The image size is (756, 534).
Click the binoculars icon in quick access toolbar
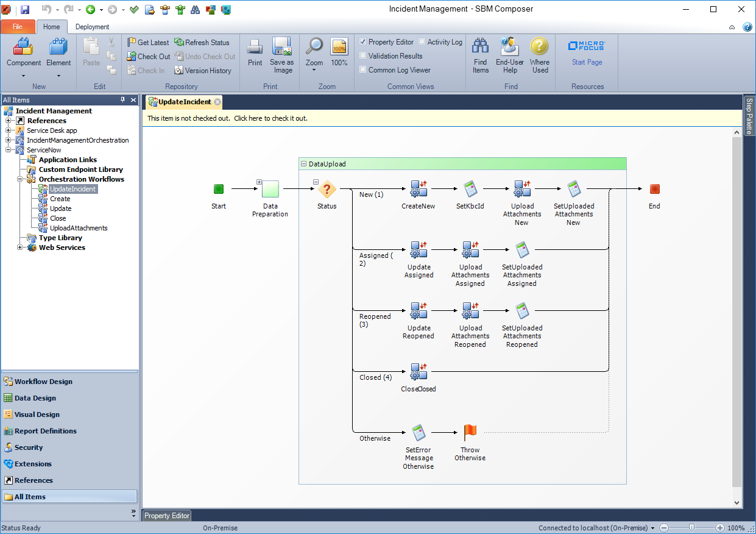pyautogui.click(x=195, y=10)
